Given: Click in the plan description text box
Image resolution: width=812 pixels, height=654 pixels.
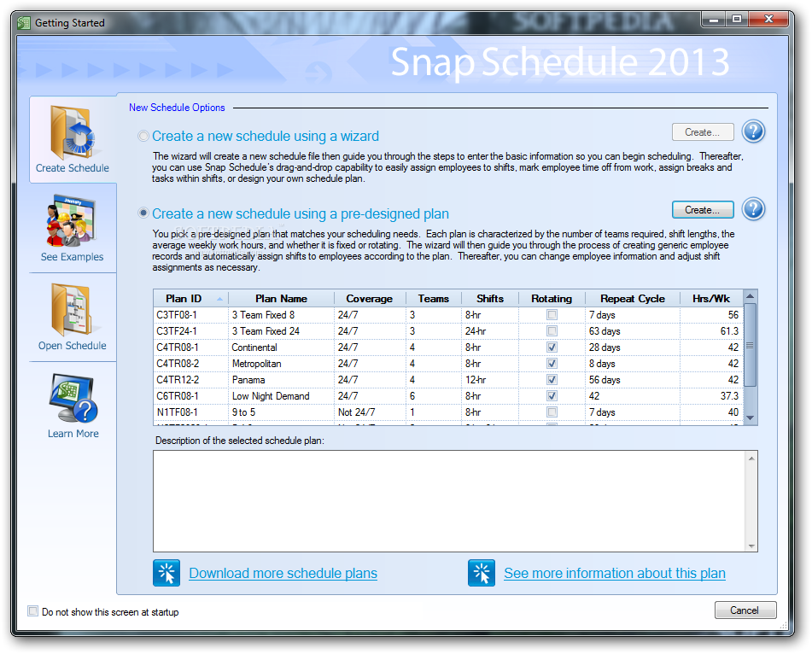Looking at the screenshot, I should coord(449,500).
